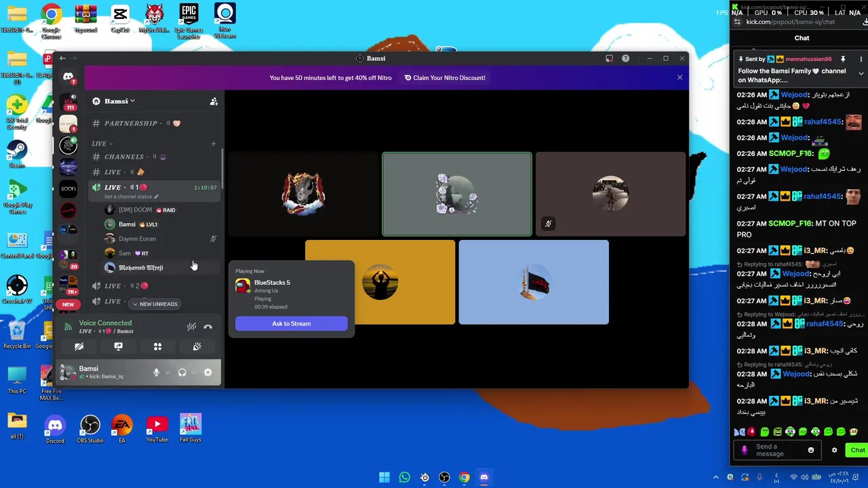This screenshot has width=868, height=488.
Task: Open voice connection quality signal icon
Action: pyautogui.click(x=68, y=327)
